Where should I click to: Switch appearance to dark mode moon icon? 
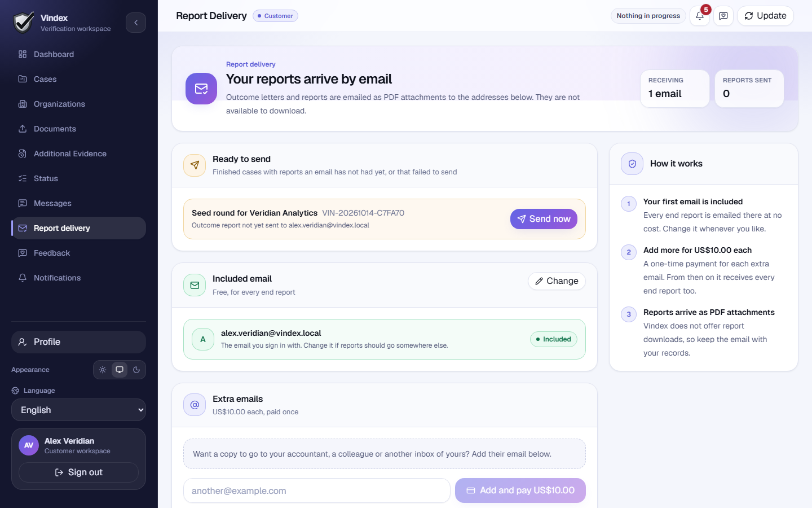click(136, 370)
